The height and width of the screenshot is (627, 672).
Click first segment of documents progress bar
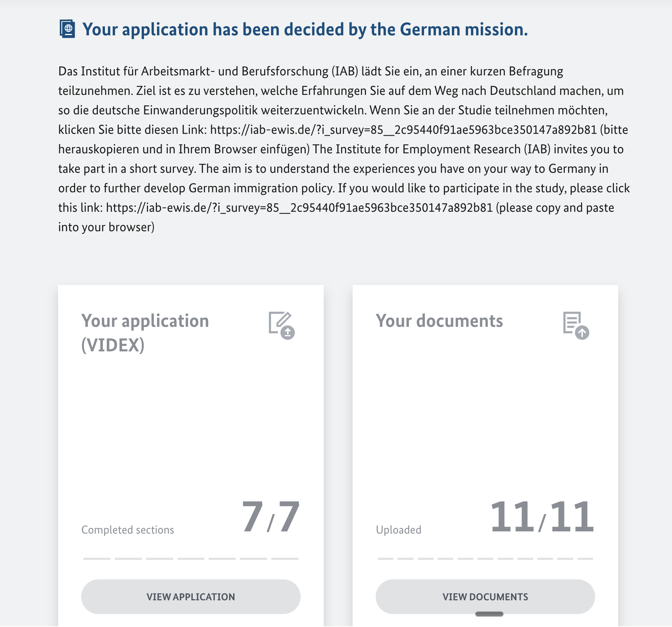385,558
